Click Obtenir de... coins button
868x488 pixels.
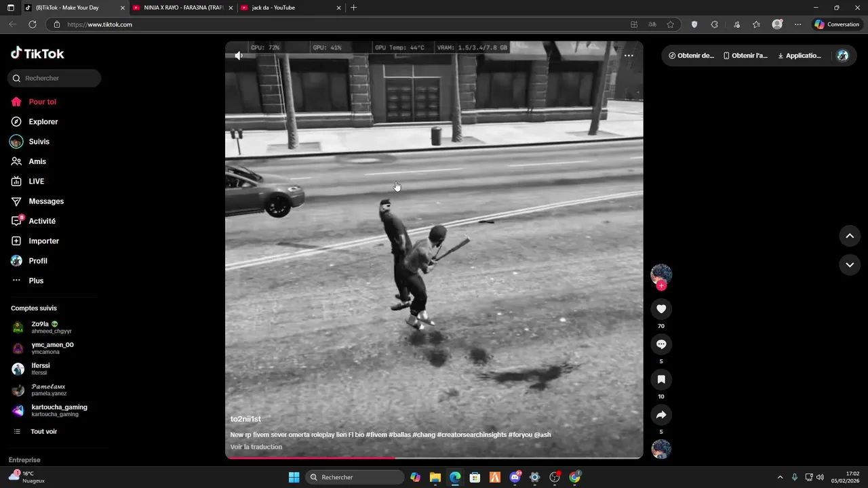(x=691, y=56)
